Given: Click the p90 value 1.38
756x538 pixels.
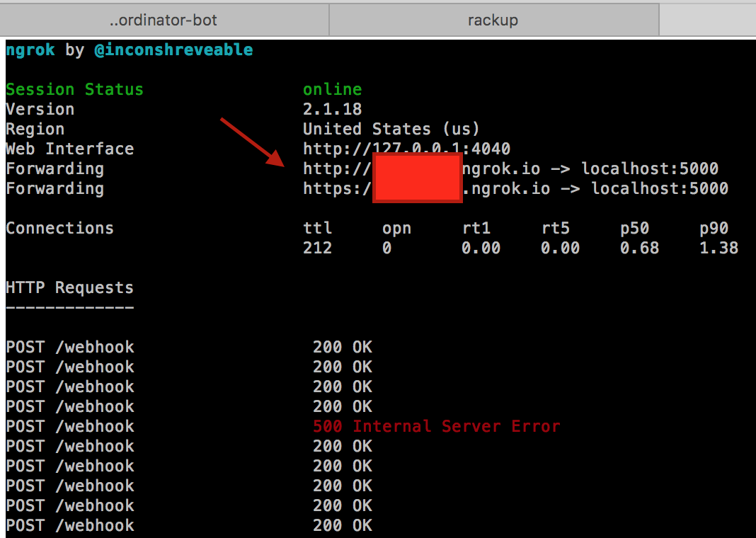Looking at the screenshot, I should pos(719,248).
